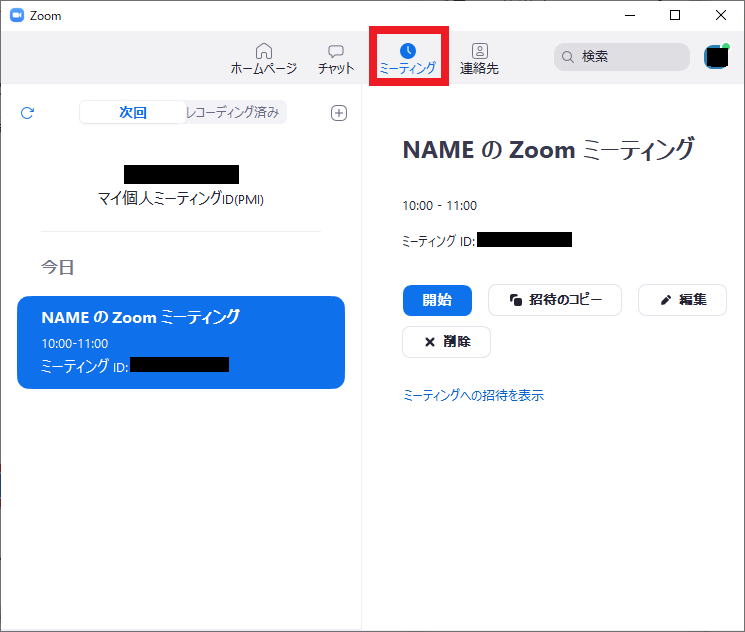
Task: Click 招待のコピー button
Action: (x=555, y=300)
